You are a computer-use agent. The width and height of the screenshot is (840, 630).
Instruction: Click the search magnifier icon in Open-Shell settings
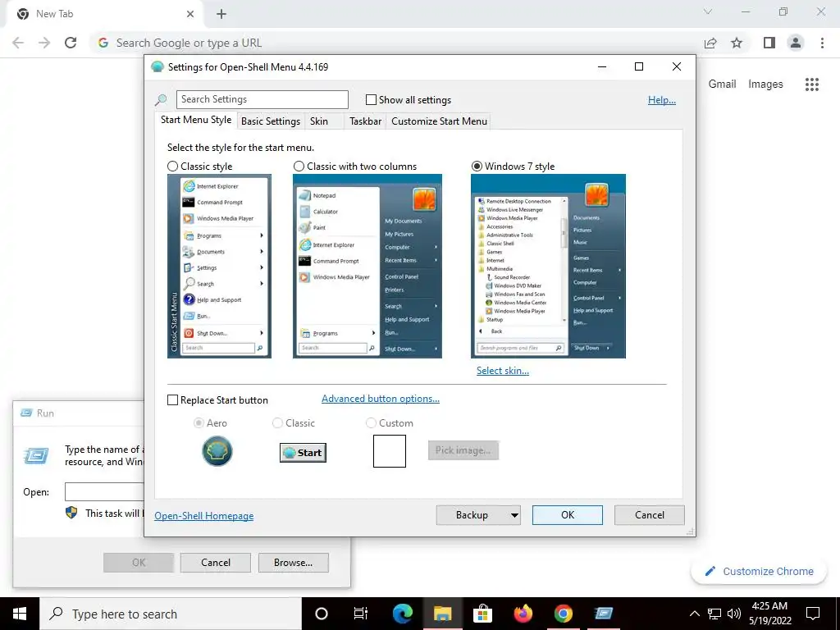pyautogui.click(x=161, y=100)
